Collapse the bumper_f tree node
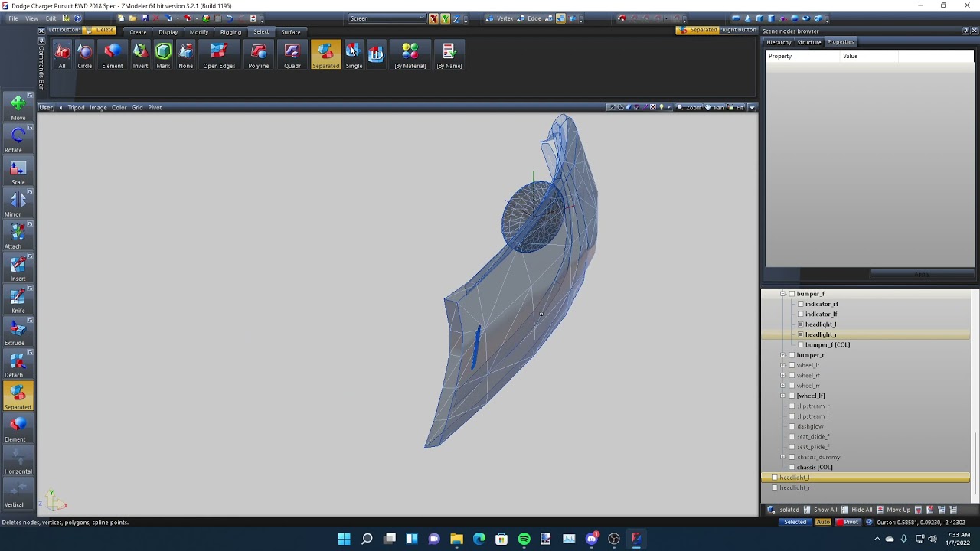Viewport: 980px width, 551px height. coord(782,294)
